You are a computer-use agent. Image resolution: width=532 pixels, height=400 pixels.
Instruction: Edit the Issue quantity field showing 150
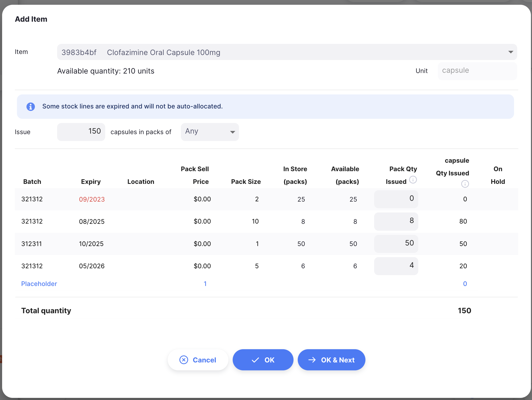point(81,132)
